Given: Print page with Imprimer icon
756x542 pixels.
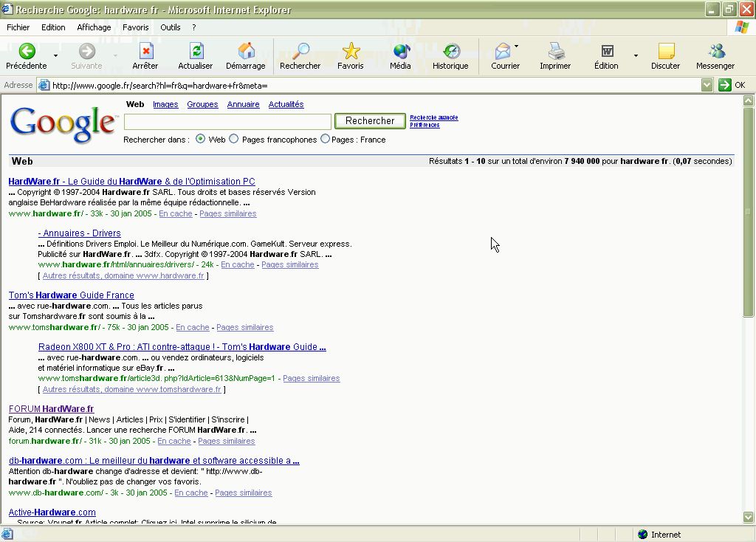Looking at the screenshot, I should tap(555, 51).
